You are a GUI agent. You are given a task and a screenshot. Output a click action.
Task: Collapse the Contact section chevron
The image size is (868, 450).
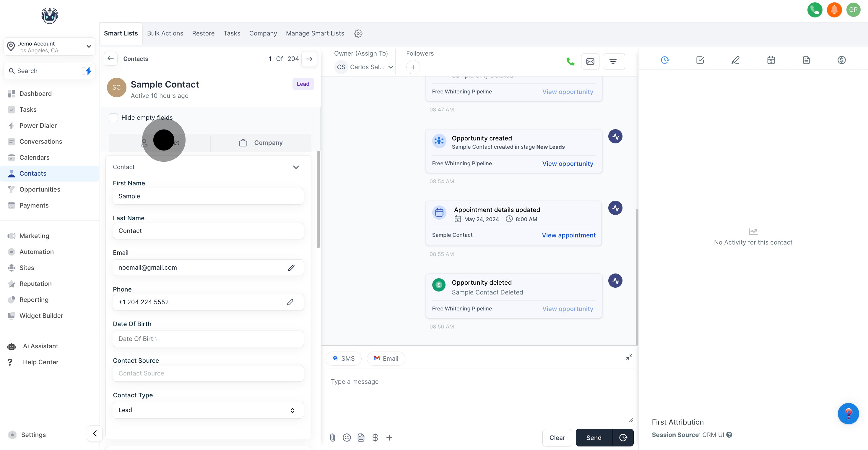point(295,167)
